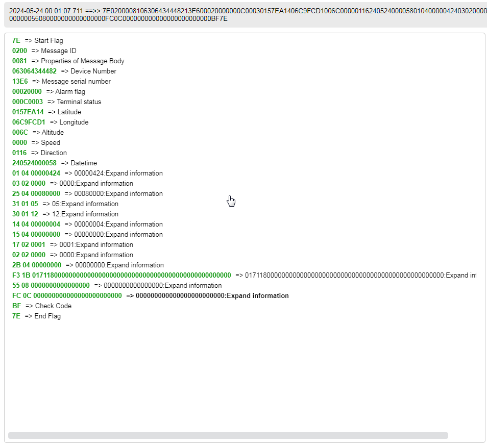Select the Terminal status 000C0003 value
This screenshot has width=487, height=448.
point(28,102)
